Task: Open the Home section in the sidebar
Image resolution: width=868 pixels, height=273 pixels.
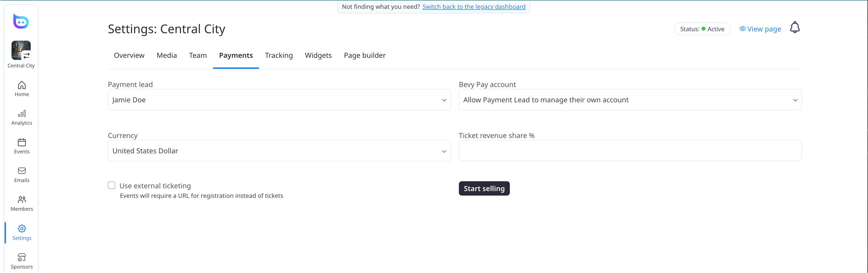Action: coord(21,88)
